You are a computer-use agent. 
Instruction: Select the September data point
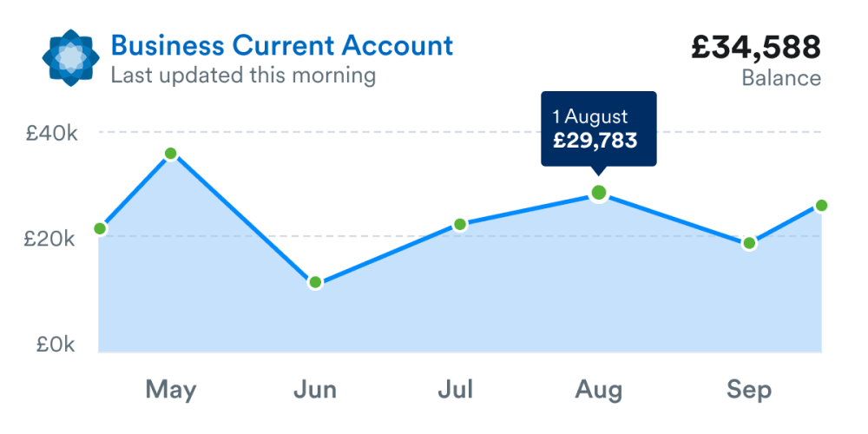tap(749, 243)
